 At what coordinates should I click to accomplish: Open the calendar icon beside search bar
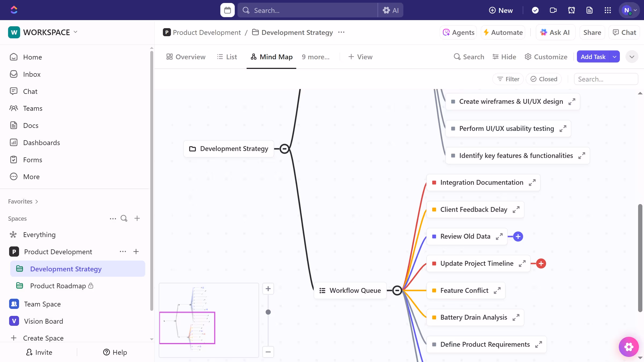click(x=227, y=10)
